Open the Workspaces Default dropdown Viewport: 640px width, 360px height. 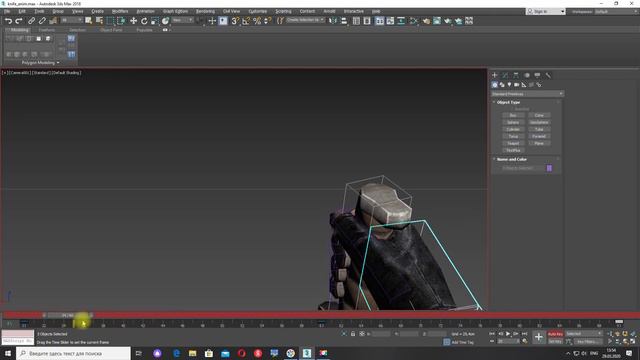[616, 11]
